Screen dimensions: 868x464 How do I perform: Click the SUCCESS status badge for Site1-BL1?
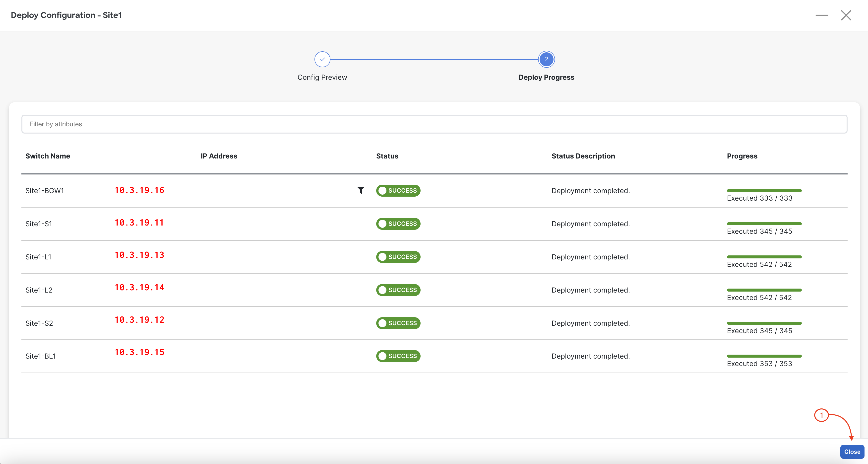pyautogui.click(x=398, y=356)
